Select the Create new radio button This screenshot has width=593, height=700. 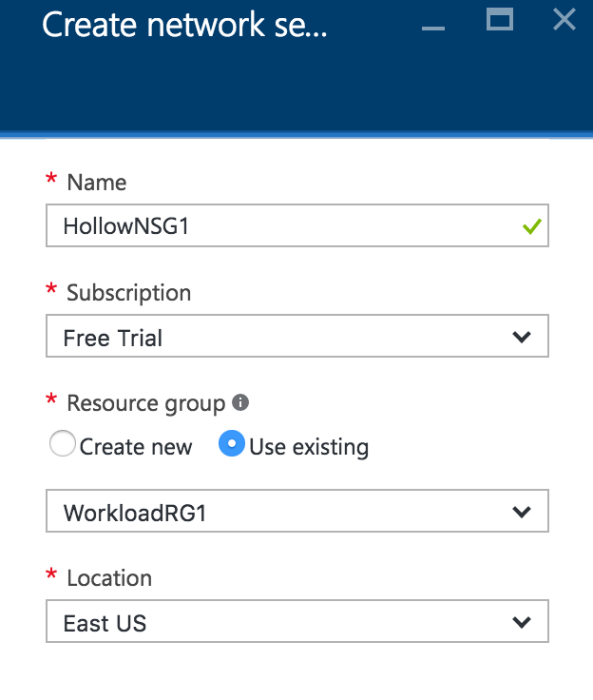[63, 445]
